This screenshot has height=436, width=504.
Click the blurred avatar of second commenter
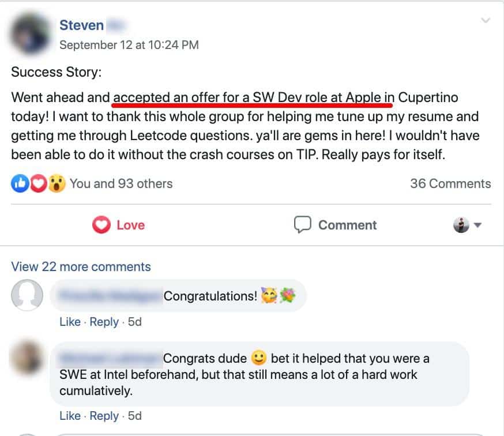pos(27,357)
